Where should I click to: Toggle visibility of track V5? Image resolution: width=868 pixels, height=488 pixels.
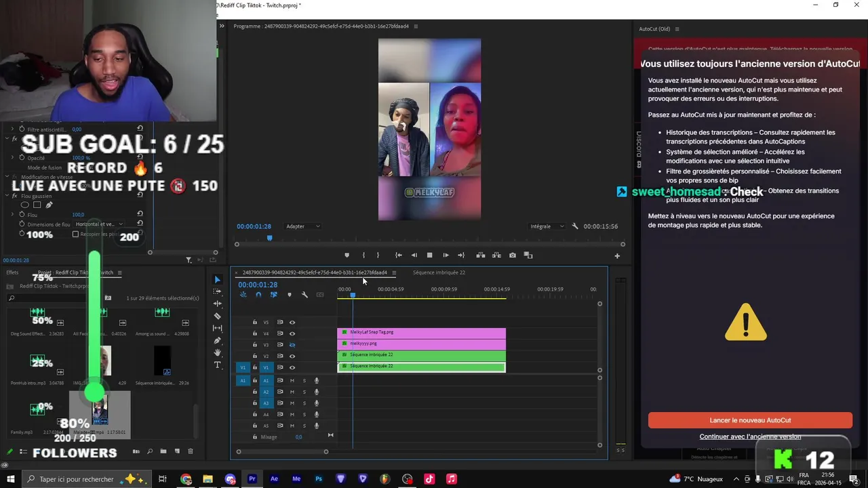292,322
